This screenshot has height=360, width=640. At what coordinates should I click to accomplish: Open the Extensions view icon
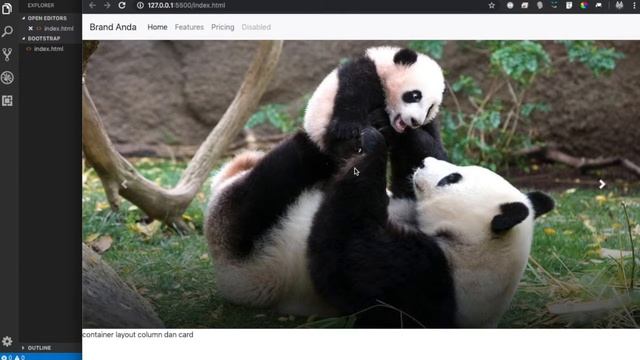coord(7,101)
